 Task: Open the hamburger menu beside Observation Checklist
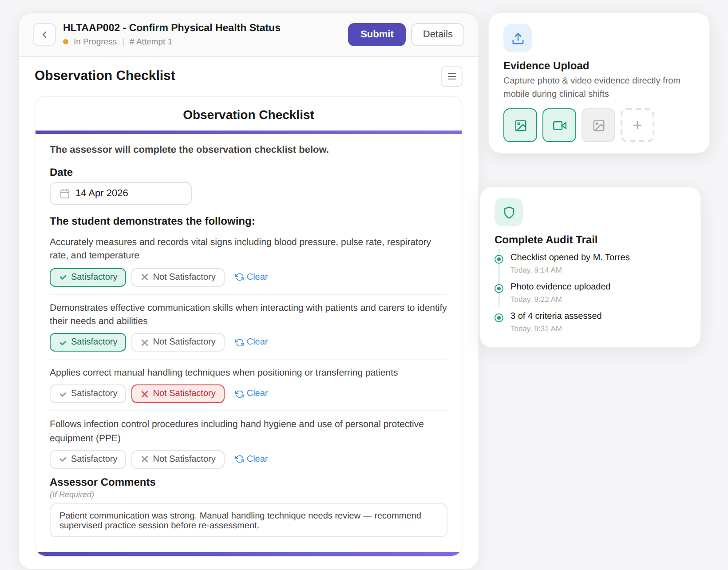point(452,76)
